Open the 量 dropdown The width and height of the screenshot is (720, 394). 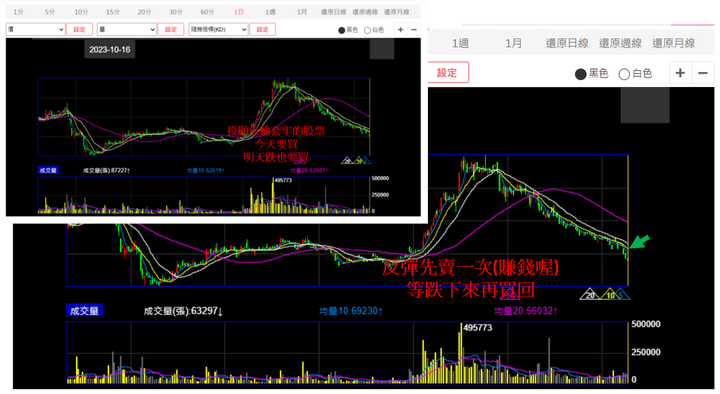click(x=127, y=29)
